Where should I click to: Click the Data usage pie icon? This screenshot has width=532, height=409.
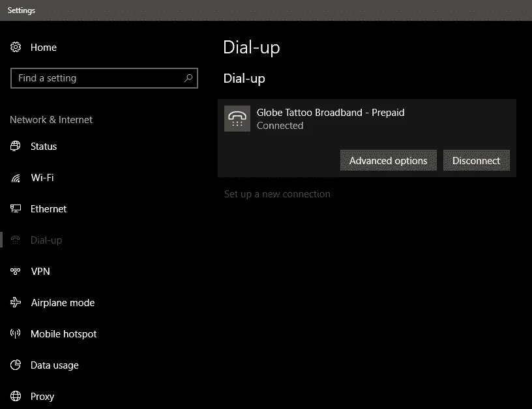point(15,365)
